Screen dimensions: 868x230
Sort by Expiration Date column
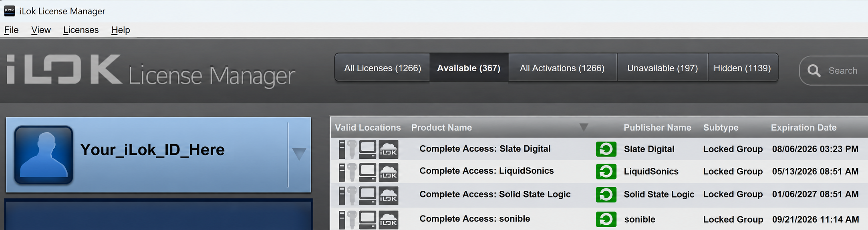point(804,128)
